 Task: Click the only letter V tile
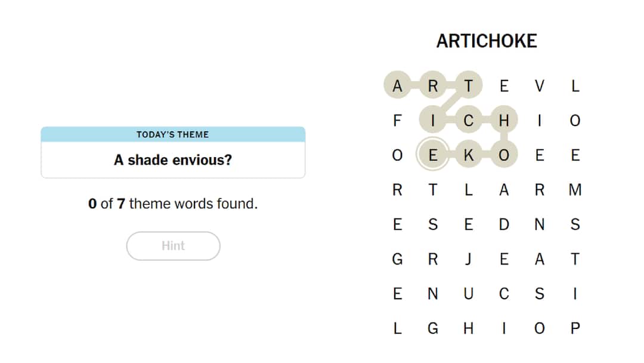(x=540, y=85)
